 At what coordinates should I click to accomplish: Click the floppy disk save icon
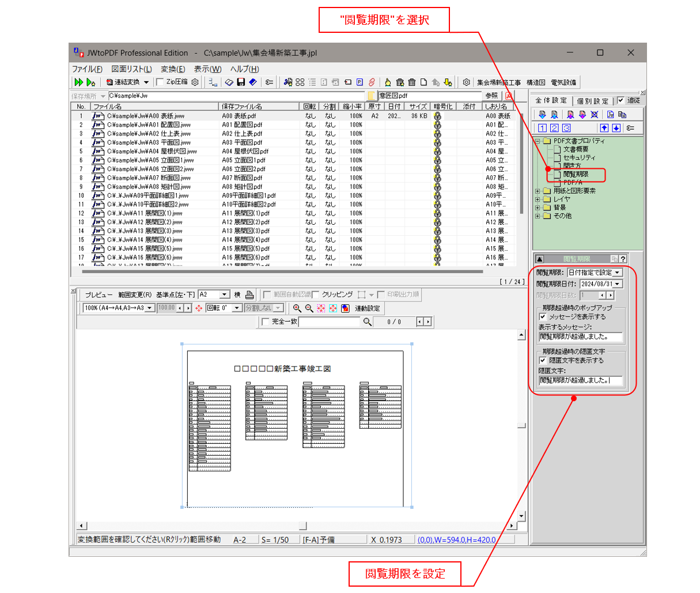[241, 82]
